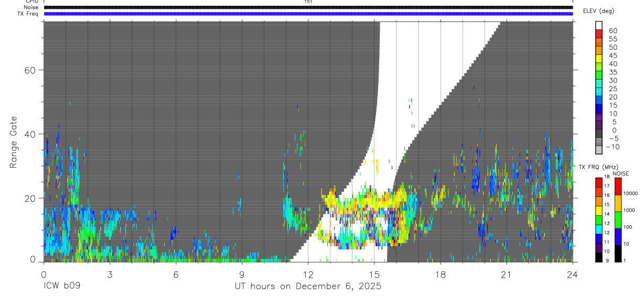Click the '15' tick label on UT hours axis

[374, 274]
